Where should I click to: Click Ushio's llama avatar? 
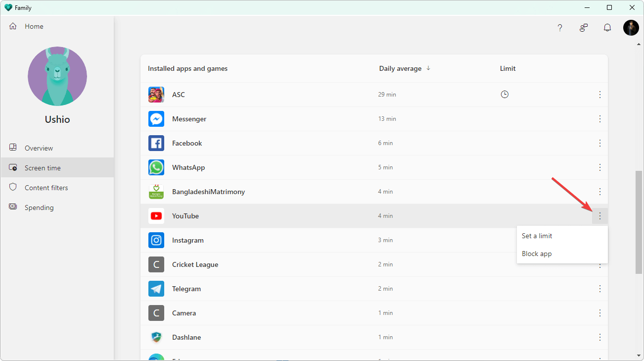point(57,76)
